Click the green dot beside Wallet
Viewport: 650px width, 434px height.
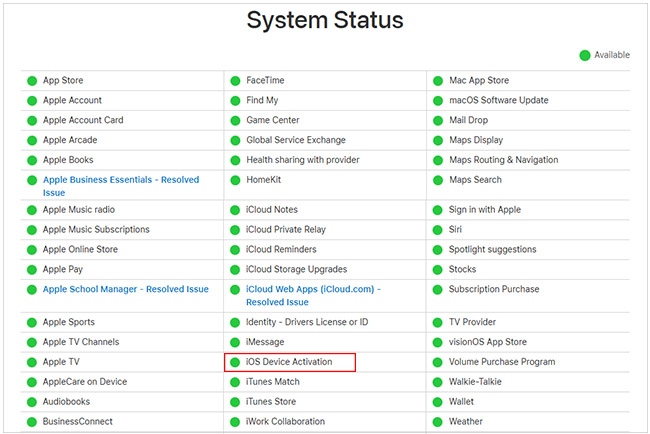click(x=438, y=402)
